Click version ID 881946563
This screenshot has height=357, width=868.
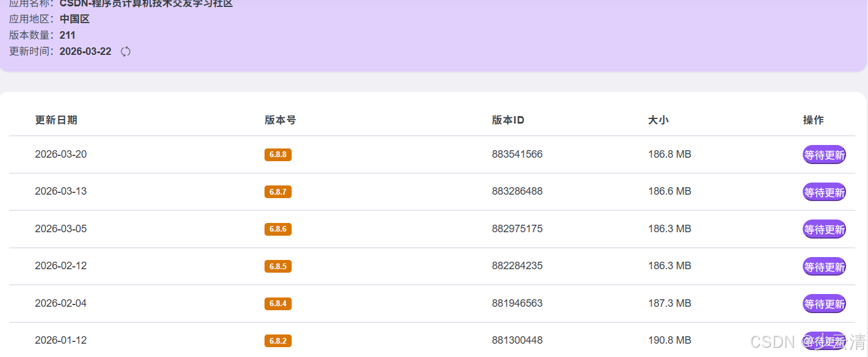point(517,303)
